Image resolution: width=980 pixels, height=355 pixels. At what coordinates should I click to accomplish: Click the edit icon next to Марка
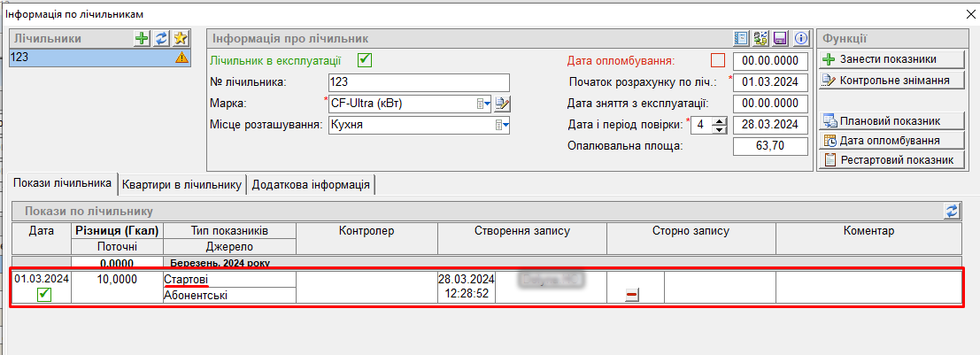[503, 104]
